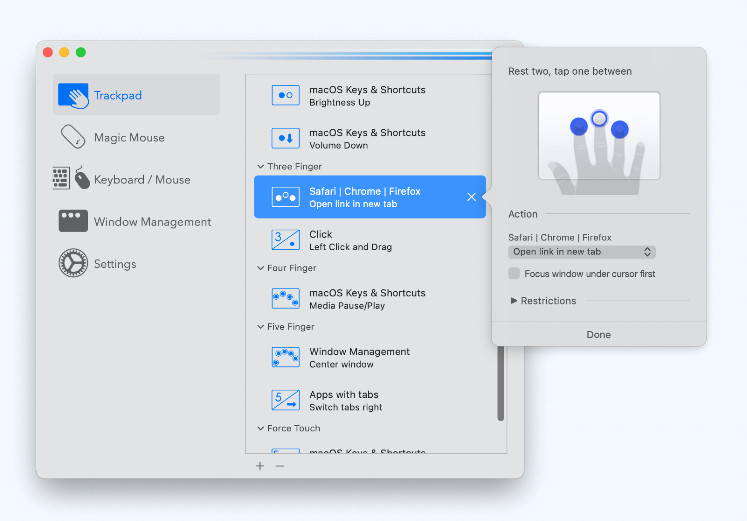The height and width of the screenshot is (521, 747).
Task: Collapse the Force Touch group
Action: pyautogui.click(x=261, y=428)
